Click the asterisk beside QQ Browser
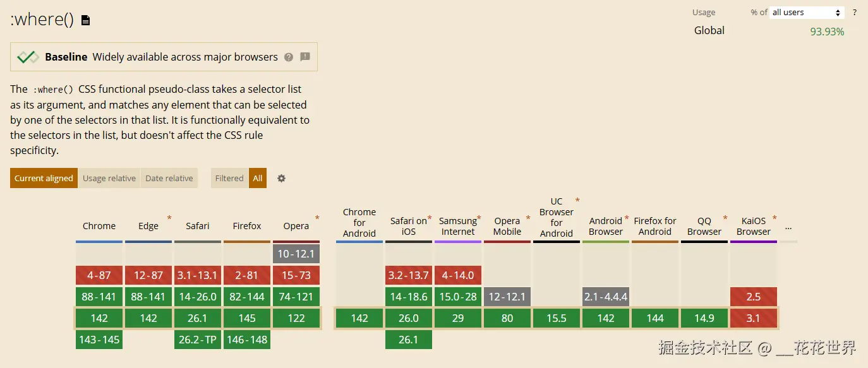 click(725, 218)
